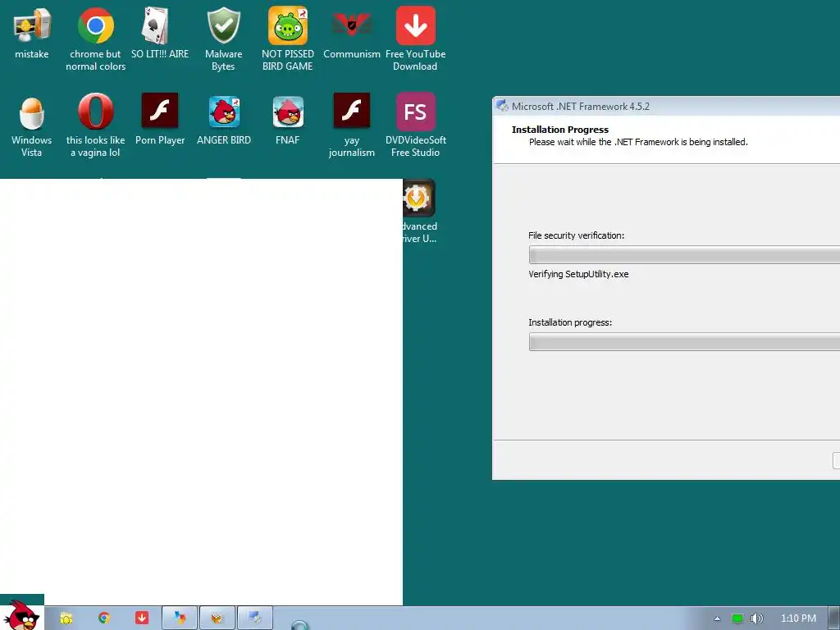The image size is (840, 630).
Task: Select the 'yay journalism' flash icon
Action: point(351,126)
